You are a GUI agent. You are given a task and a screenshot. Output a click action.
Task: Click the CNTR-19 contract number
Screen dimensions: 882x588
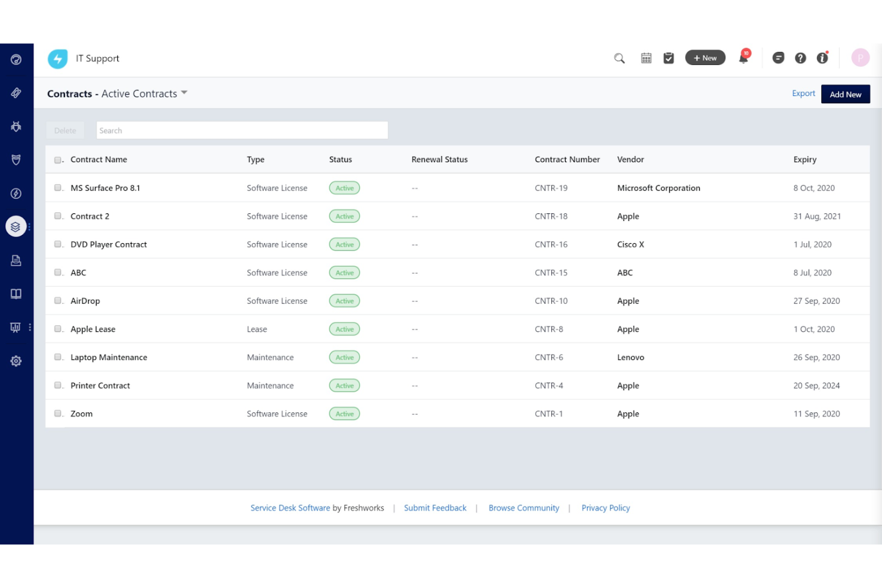(x=551, y=188)
